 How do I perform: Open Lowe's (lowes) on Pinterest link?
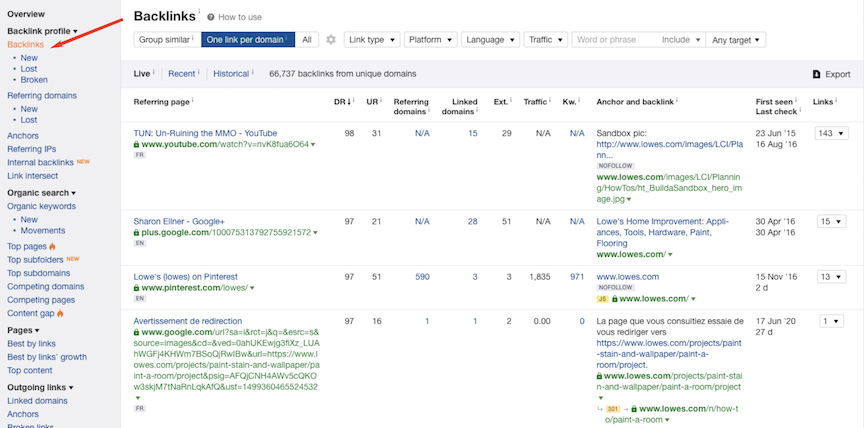[x=186, y=277]
